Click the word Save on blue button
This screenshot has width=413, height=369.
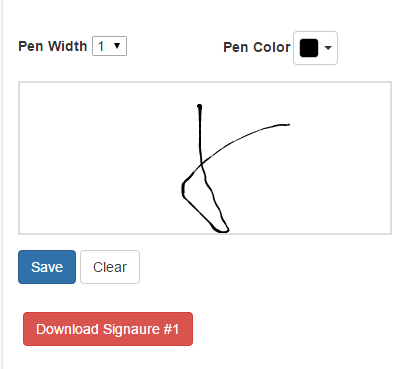pyautogui.click(x=47, y=267)
